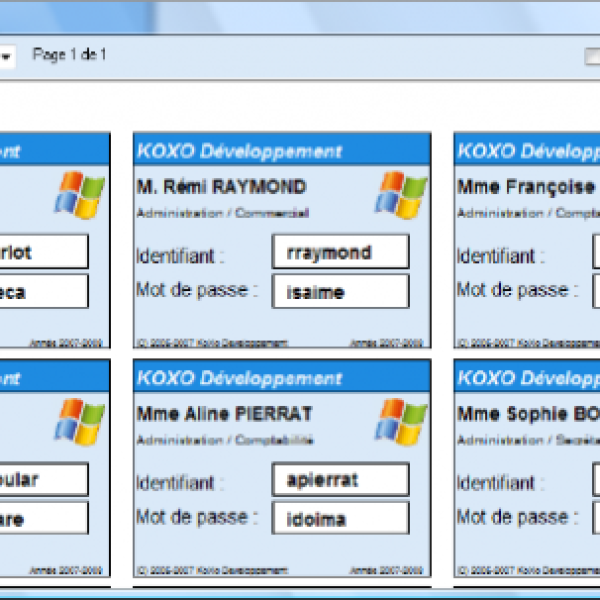Click the name 'Mme Aline PIERRAT'
Image resolution: width=600 pixels, height=600 pixels.
coord(225,414)
